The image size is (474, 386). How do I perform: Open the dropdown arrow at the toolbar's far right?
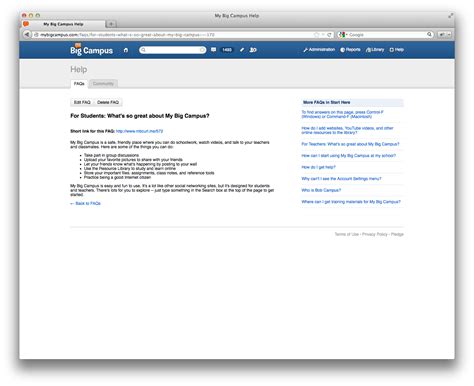coord(449,34)
